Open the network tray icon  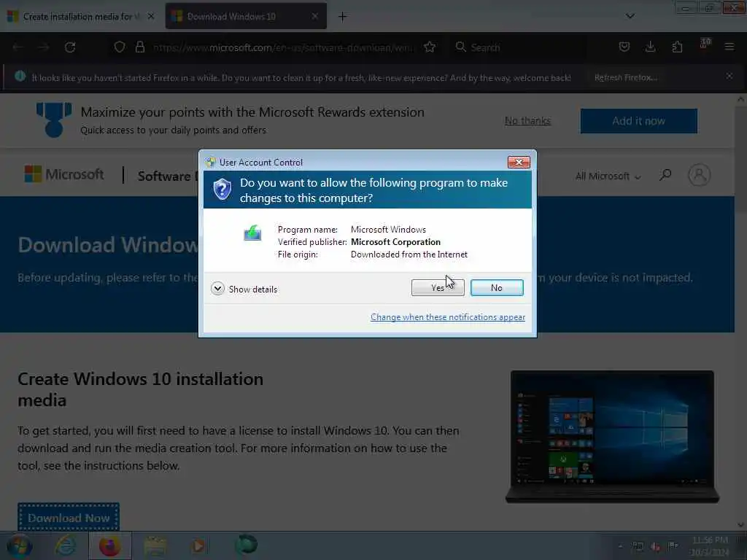[638, 547]
